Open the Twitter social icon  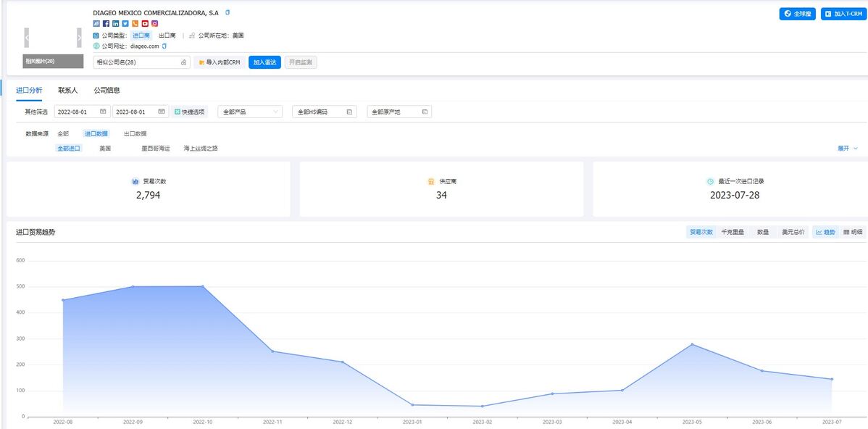tap(125, 23)
